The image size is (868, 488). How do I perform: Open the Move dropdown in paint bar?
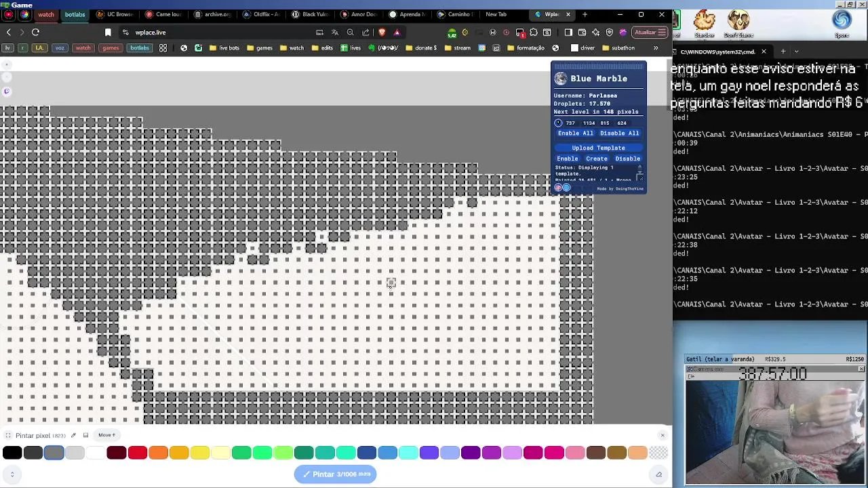click(x=107, y=435)
